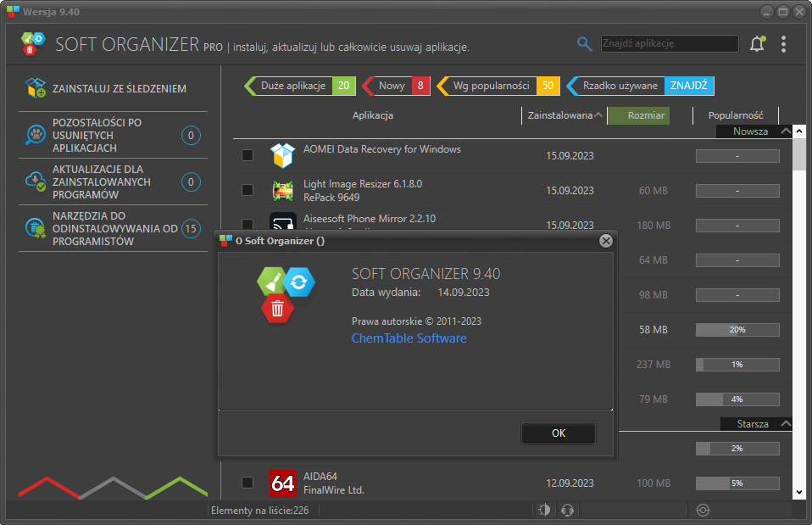This screenshot has width=812, height=525.
Task: Collapse the Nowsza group
Action: pyautogui.click(x=786, y=131)
